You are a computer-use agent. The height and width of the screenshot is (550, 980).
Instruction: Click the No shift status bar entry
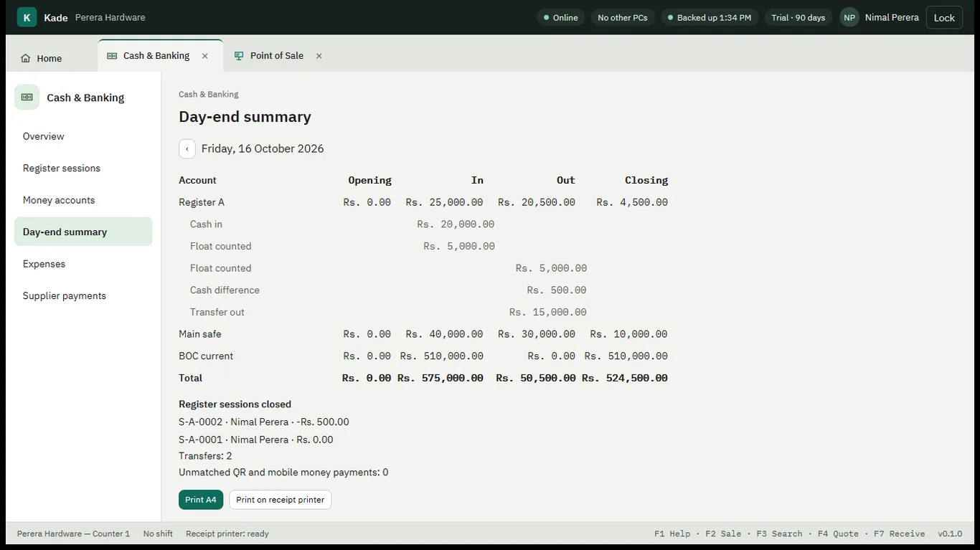point(158,534)
